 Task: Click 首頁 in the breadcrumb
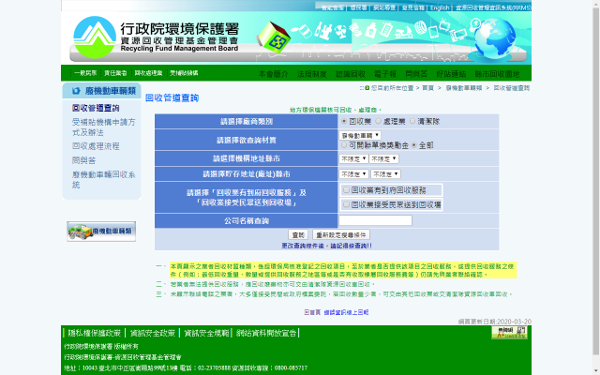coord(428,88)
